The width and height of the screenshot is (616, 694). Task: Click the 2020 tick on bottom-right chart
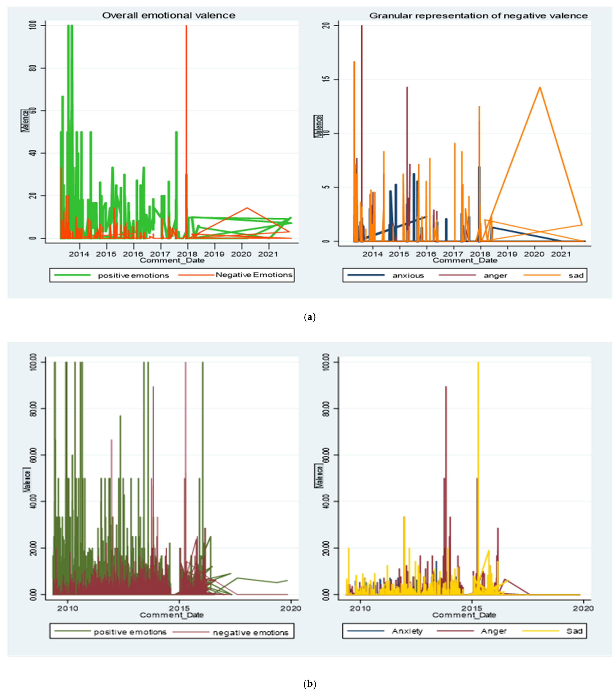click(x=583, y=608)
